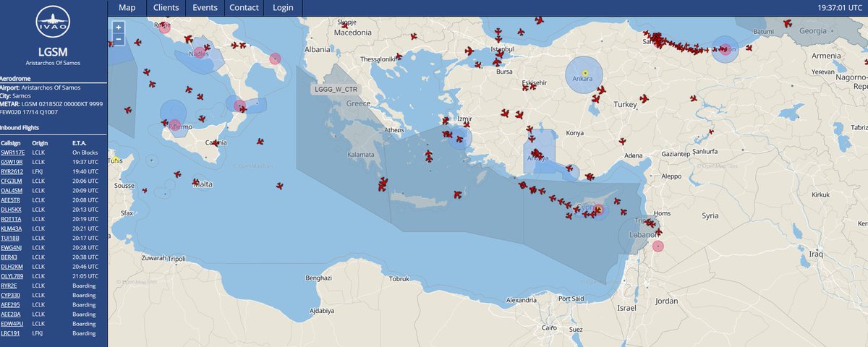Image resolution: width=868 pixels, height=347 pixels.
Task: Click the 'On Blocks' ETA status
Action: [85, 153]
